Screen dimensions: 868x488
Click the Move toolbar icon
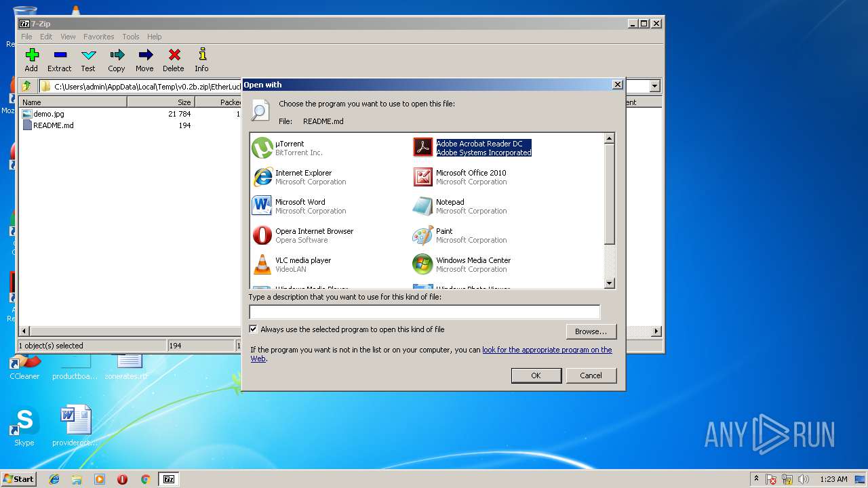pyautogui.click(x=144, y=60)
